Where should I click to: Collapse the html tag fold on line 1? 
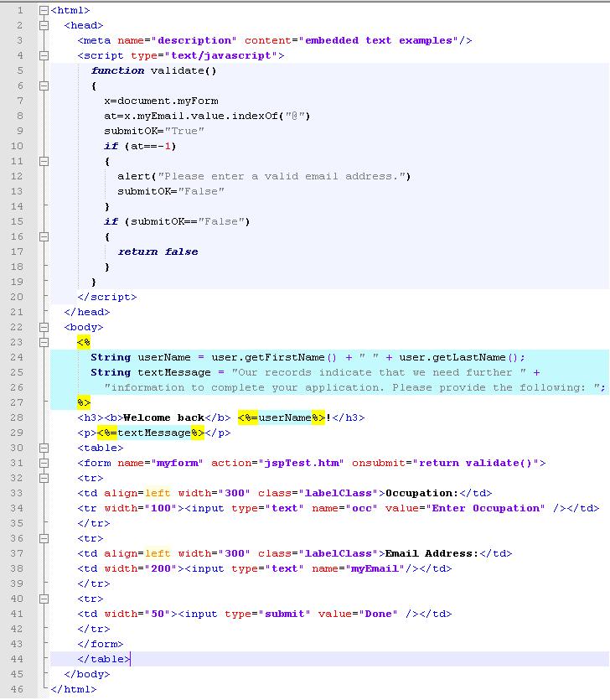point(44,10)
